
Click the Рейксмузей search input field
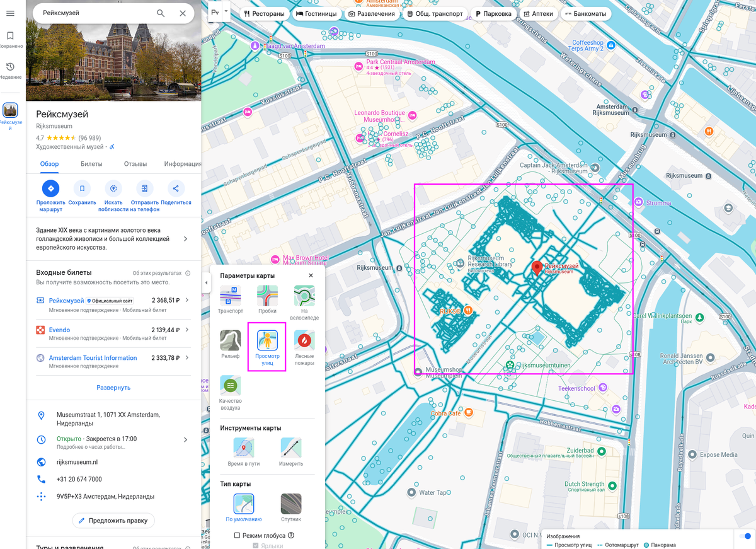point(94,13)
